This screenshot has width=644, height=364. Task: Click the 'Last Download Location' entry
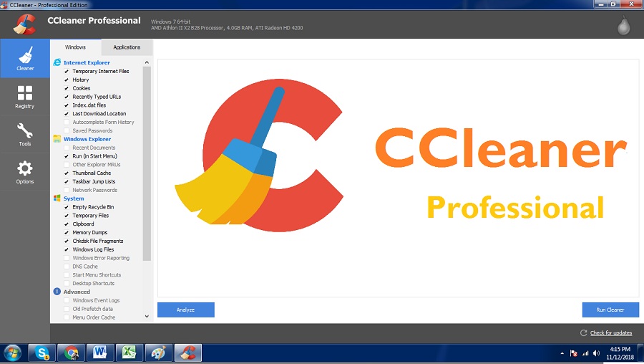click(99, 113)
